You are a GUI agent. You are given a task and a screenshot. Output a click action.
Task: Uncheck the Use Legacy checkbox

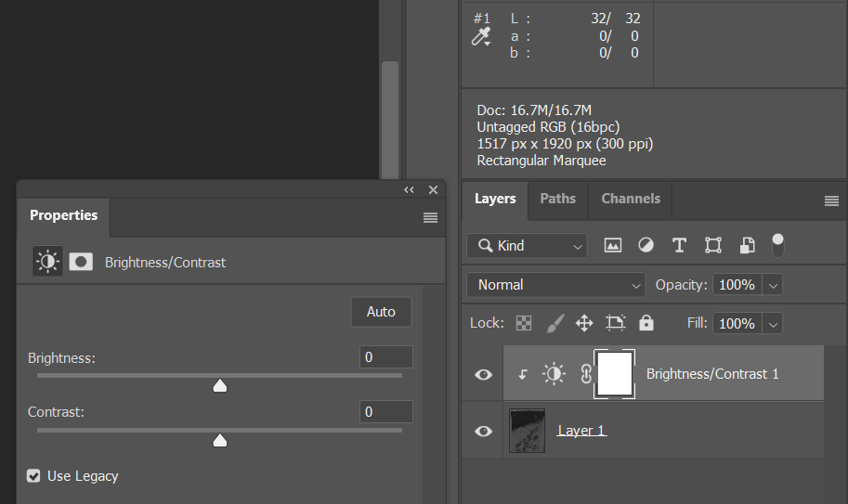pos(33,476)
